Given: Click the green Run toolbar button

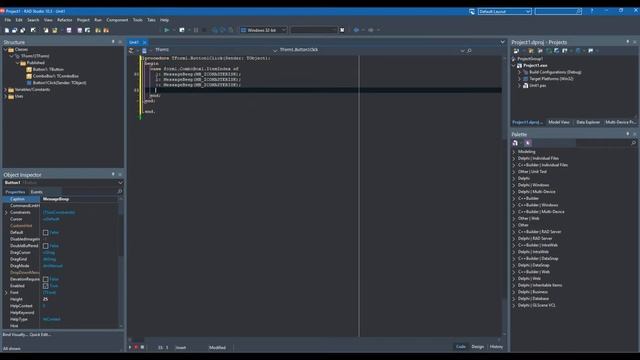Looking at the screenshot, I should 167,30.
